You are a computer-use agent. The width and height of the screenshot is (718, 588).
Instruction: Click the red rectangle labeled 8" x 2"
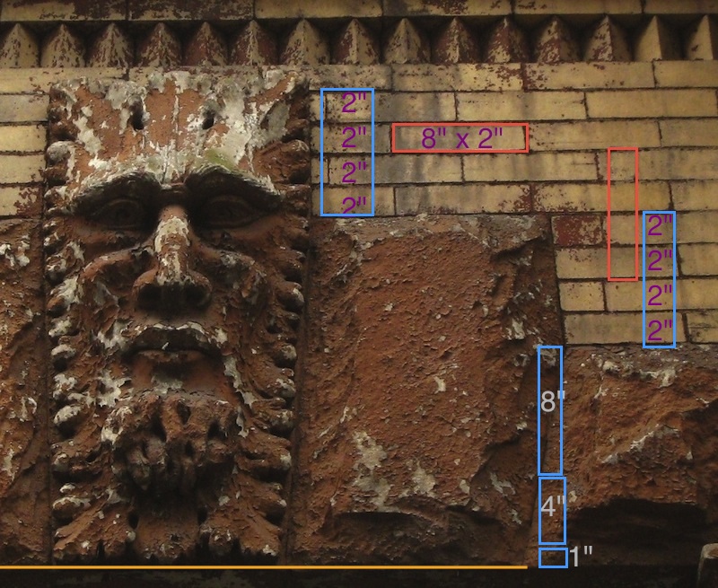pos(460,138)
